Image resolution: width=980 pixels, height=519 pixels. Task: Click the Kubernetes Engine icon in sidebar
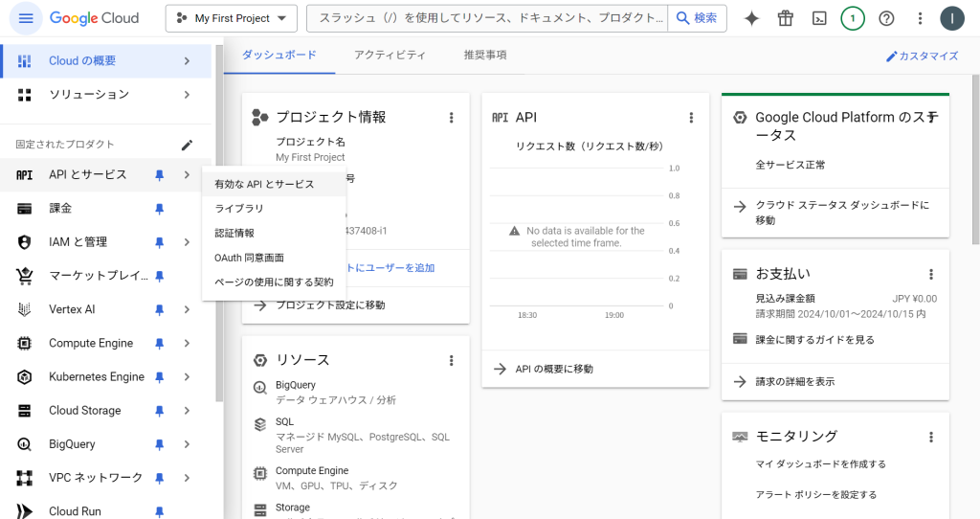(24, 377)
